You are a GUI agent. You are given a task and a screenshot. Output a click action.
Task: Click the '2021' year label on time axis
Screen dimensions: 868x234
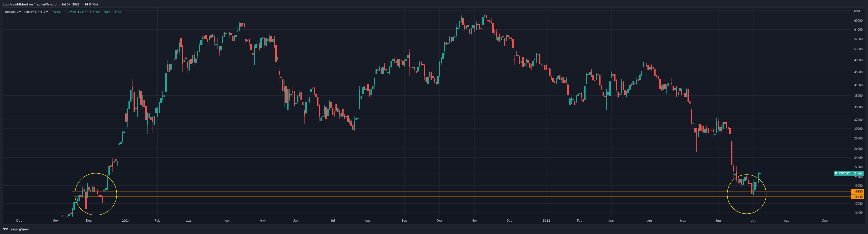(x=125, y=221)
